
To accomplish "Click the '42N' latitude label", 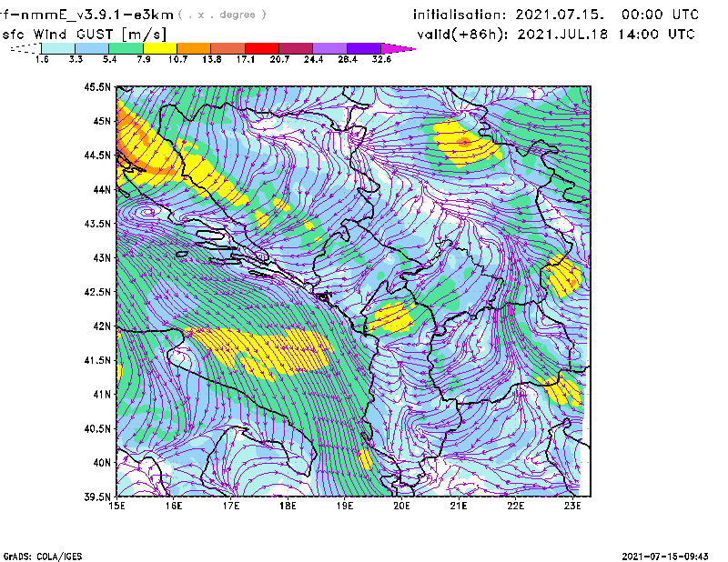I will (102, 326).
